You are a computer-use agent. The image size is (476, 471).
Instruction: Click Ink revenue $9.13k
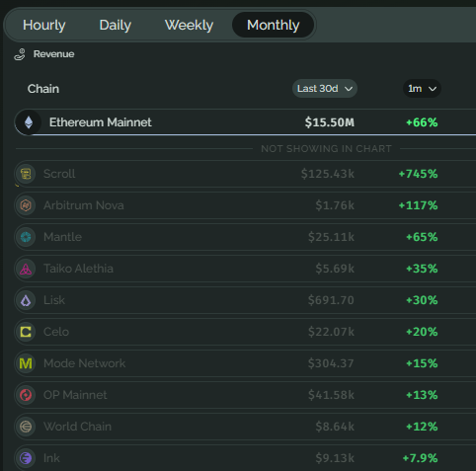pyautogui.click(x=335, y=458)
